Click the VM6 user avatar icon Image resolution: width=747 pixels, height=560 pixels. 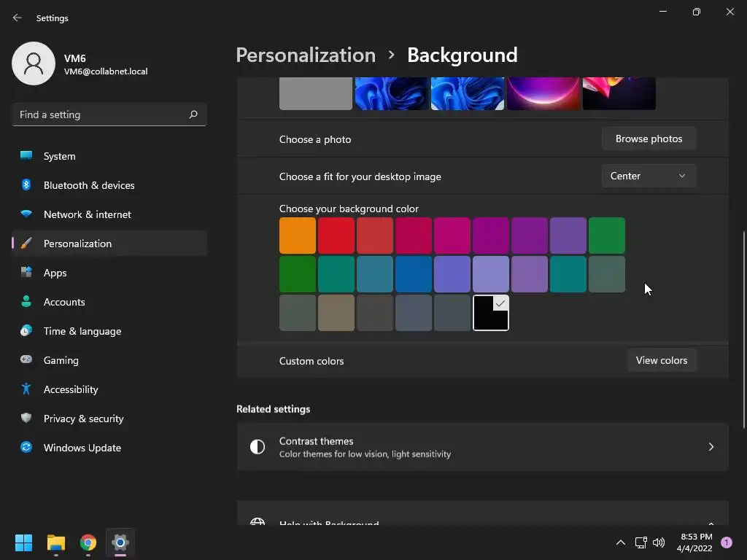pyautogui.click(x=34, y=63)
